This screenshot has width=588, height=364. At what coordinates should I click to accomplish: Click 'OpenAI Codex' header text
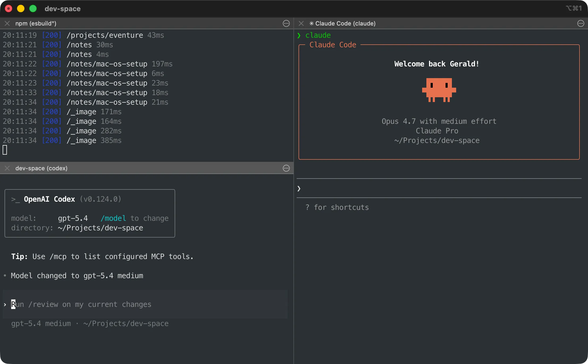click(x=49, y=199)
